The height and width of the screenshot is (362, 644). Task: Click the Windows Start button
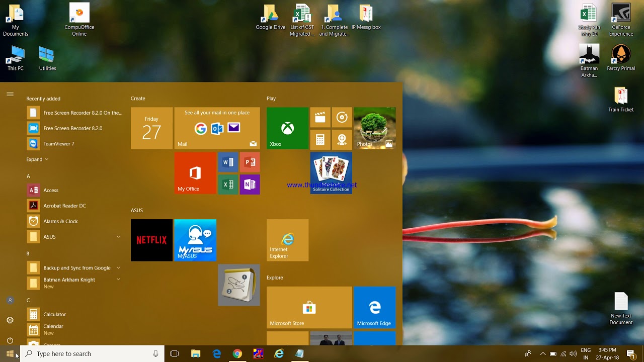click(10, 354)
